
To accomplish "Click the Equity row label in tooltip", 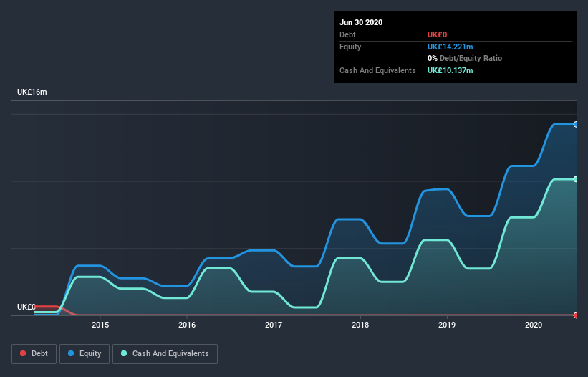I will tap(350, 47).
